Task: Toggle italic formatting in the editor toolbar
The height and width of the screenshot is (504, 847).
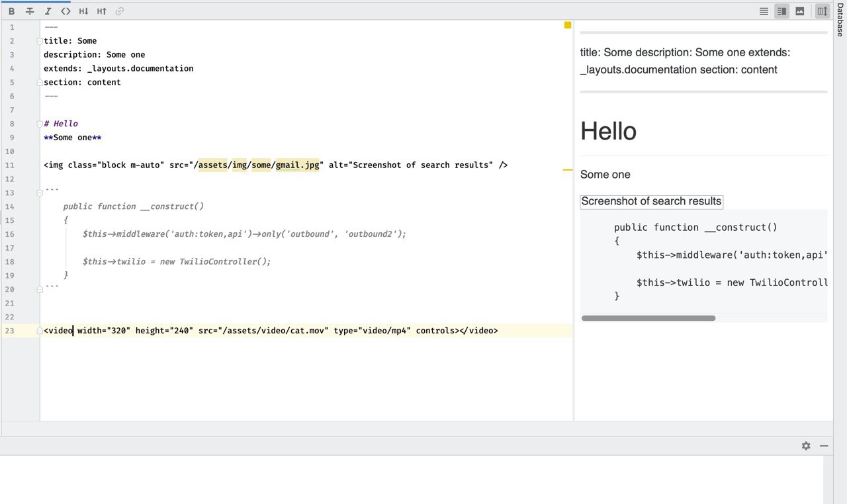Action: pos(48,11)
